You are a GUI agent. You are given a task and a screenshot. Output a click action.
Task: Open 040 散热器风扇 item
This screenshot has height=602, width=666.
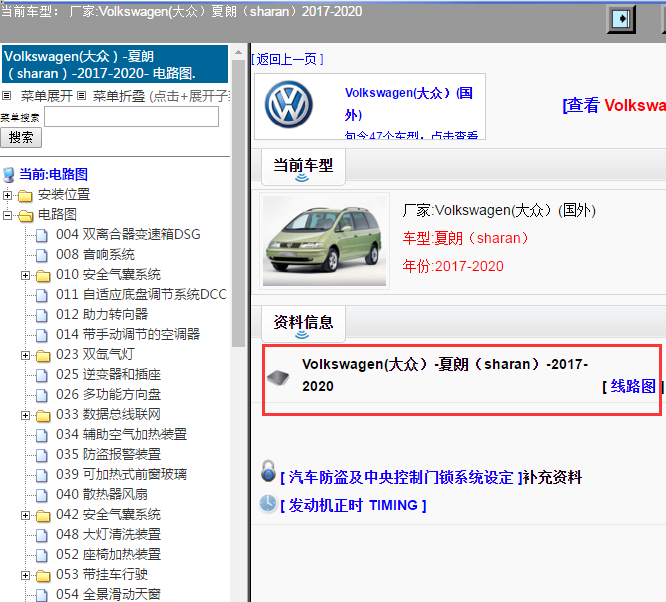pos(102,495)
